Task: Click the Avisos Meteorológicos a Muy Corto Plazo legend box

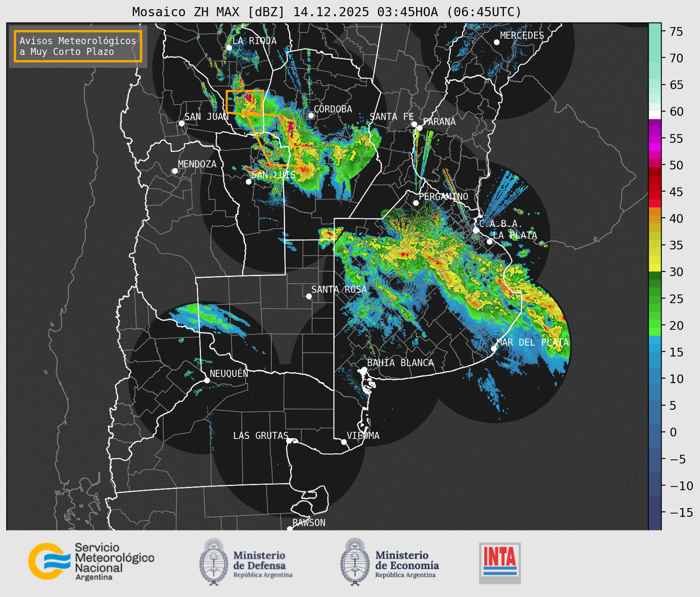Action: (78, 46)
